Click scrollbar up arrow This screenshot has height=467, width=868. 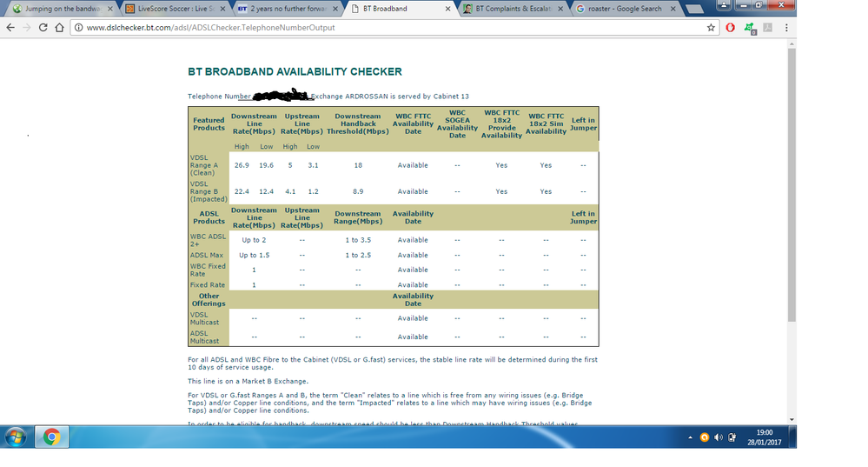[792, 43]
